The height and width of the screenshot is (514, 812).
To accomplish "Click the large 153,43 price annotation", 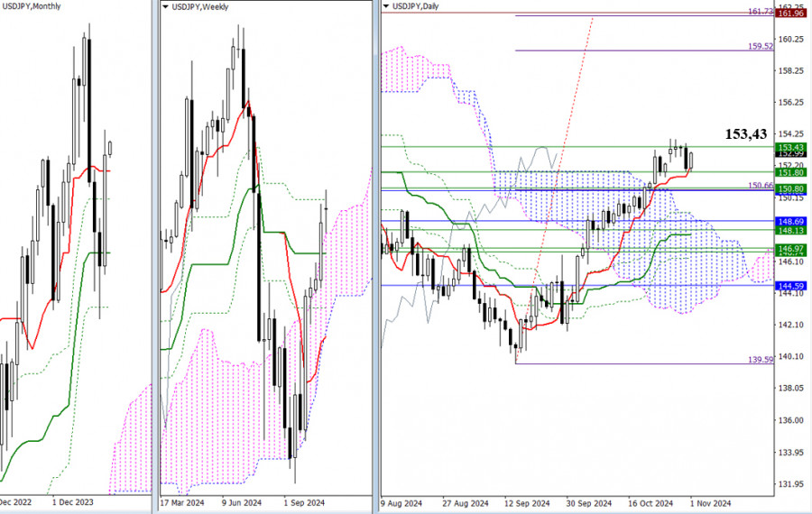I will 746,134.
